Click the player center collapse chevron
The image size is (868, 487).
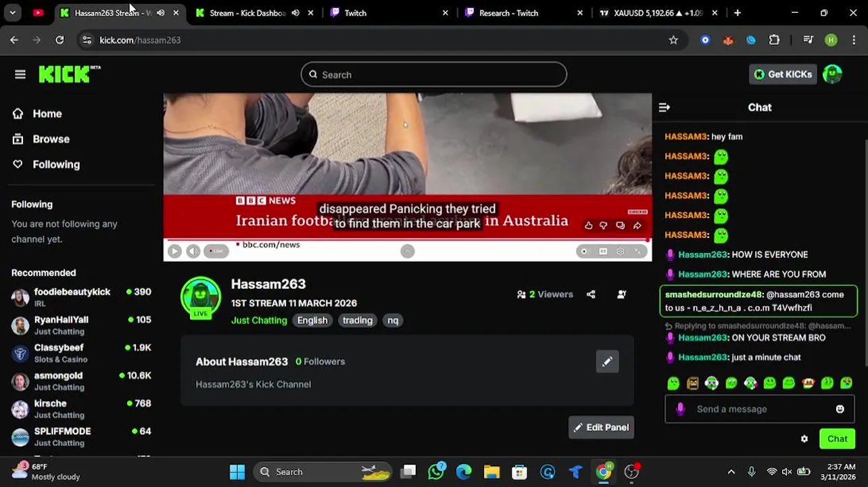click(408, 251)
